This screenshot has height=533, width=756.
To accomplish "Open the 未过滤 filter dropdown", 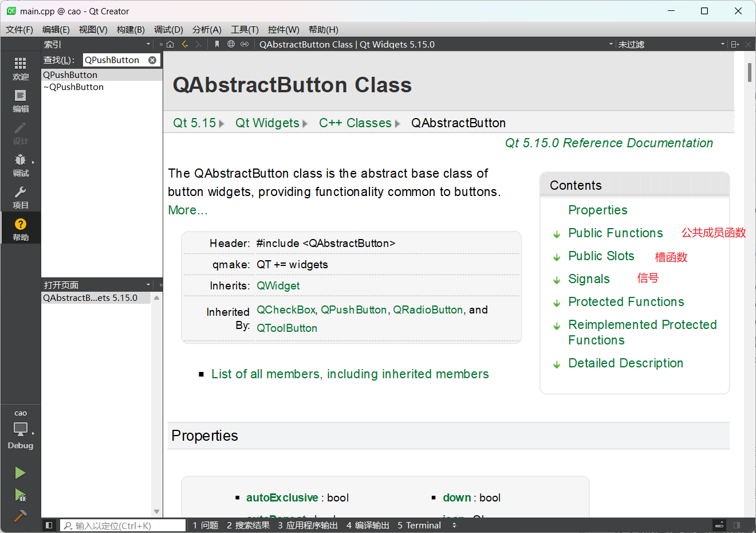I will (723, 44).
